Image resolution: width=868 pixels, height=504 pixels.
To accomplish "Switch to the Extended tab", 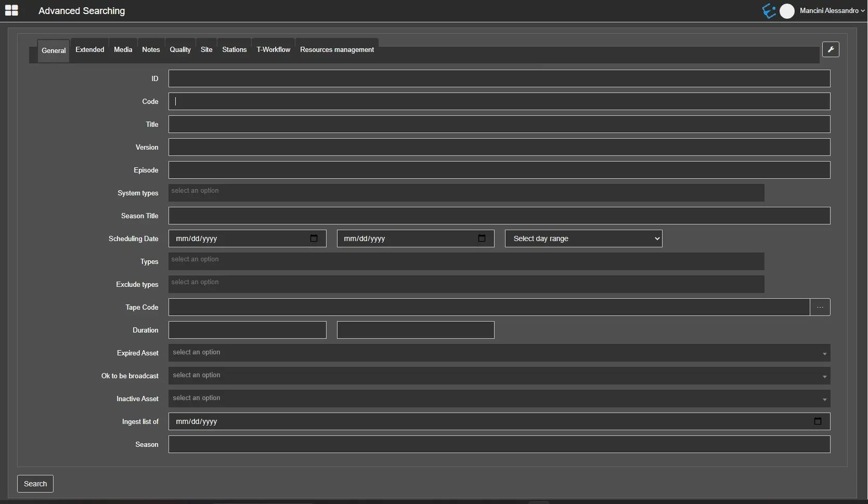I will [x=89, y=50].
